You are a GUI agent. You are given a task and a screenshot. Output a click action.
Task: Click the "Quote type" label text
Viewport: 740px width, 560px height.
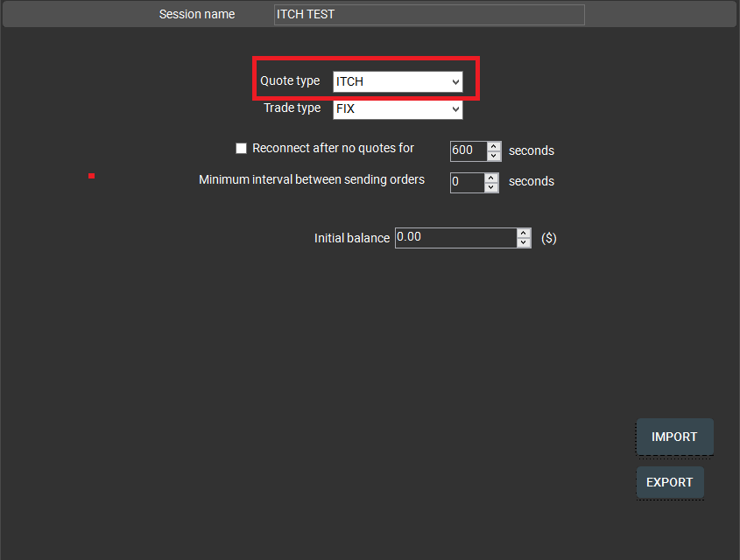point(290,81)
